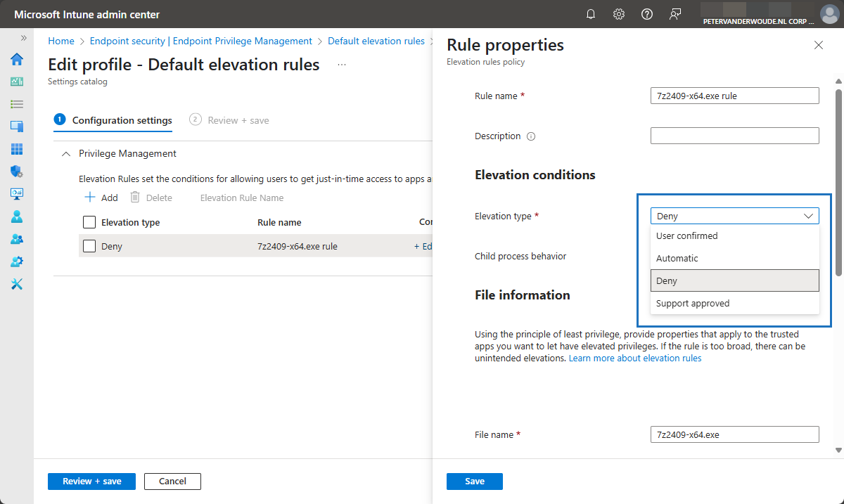Viewport: 844px width, 504px height.
Task: Check the Deny rule row checkbox
Action: click(x=89, y=246)
